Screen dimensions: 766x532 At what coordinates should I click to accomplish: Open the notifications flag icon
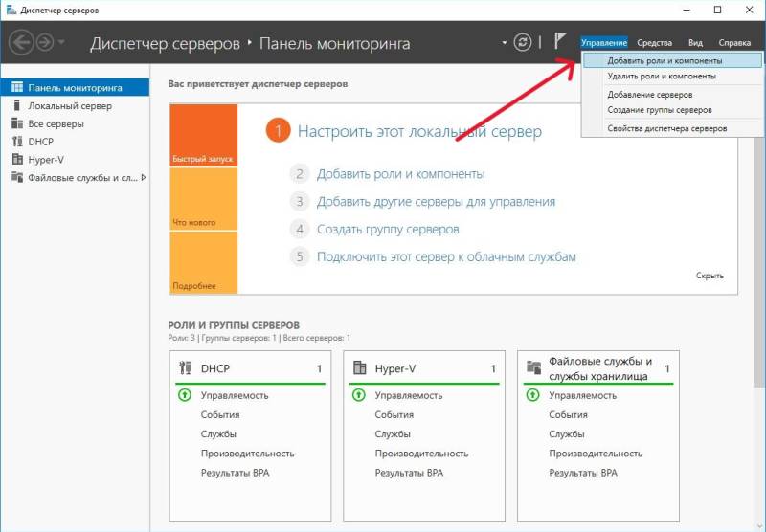coord(560,42)
